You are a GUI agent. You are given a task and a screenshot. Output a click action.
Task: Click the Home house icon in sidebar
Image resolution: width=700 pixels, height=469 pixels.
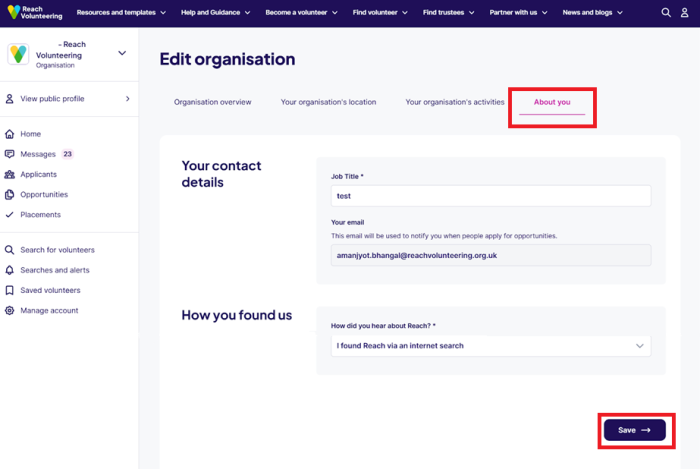pyautogui.click(x=9, y=134)
